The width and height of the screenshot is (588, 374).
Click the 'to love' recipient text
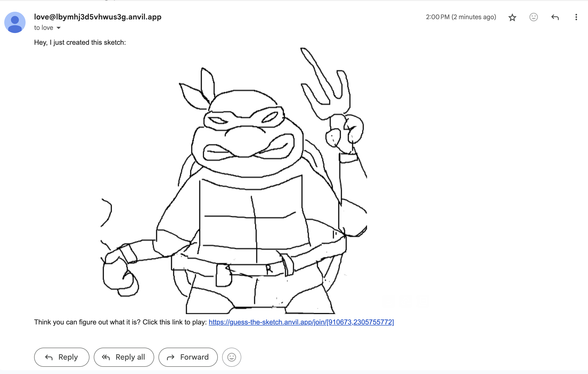click(43, 28)
